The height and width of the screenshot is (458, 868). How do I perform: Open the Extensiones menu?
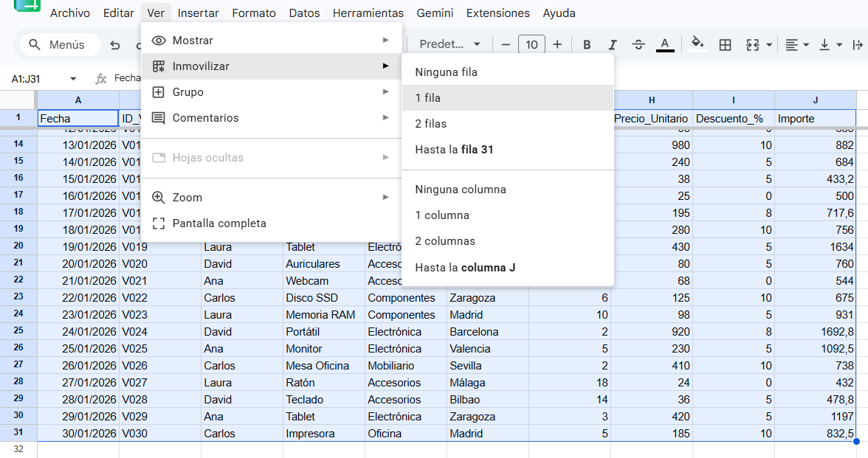498,13
